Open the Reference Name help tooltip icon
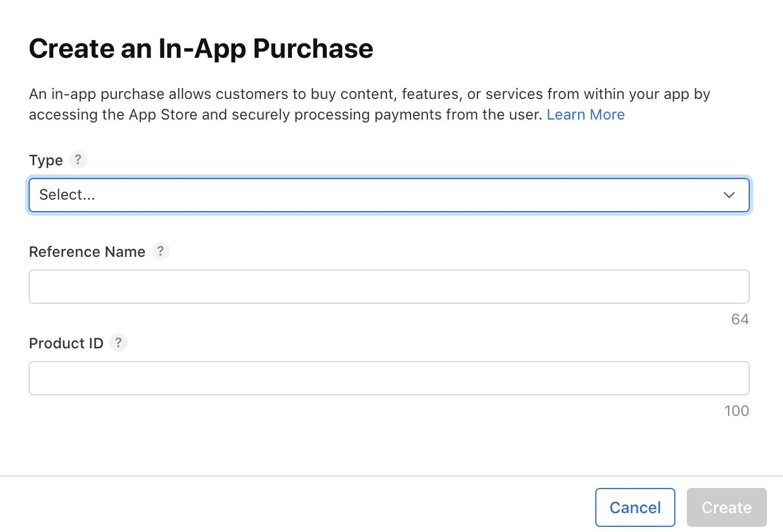Viewport: 783px width, 532px height. coord(161,251)
